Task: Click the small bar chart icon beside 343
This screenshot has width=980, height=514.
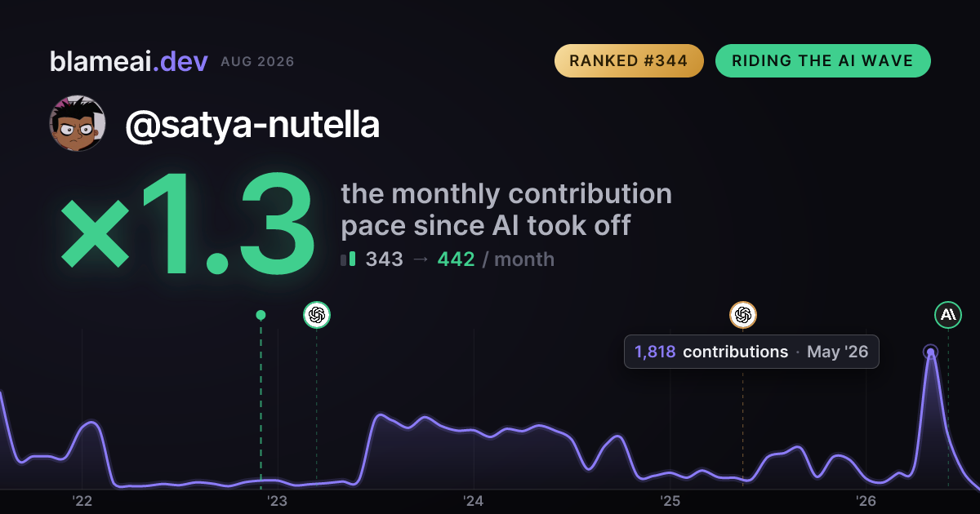Action: 348,259
